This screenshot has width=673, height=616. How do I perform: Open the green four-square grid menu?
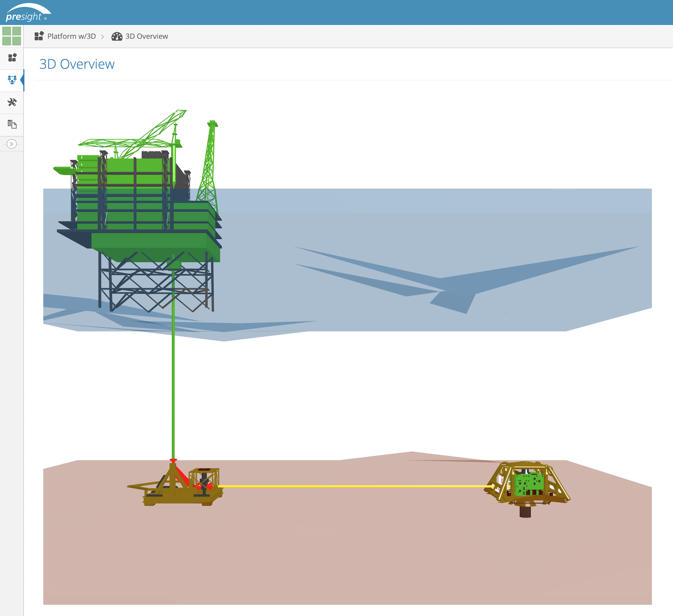[12, 36]
